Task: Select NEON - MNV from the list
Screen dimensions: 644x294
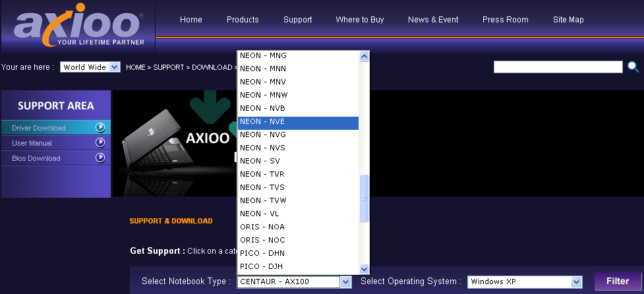Action: point(298,82)
